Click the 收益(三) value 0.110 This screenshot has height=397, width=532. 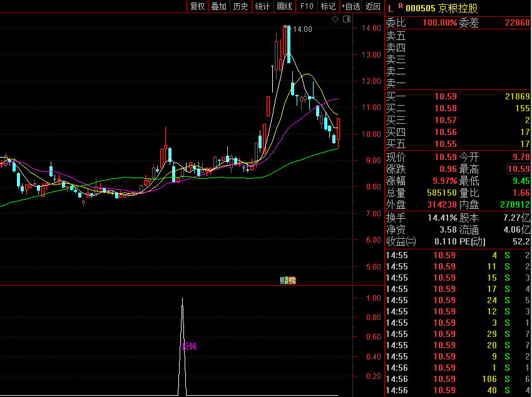[446, 242]
